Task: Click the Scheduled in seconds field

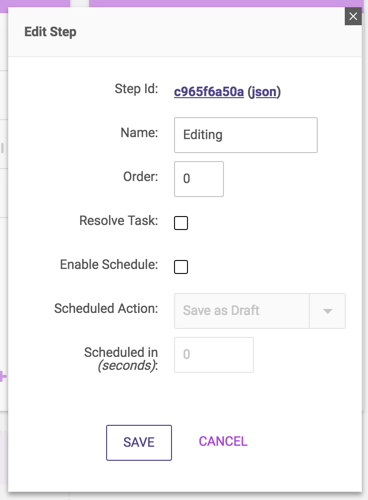Action: click(214, 355)
